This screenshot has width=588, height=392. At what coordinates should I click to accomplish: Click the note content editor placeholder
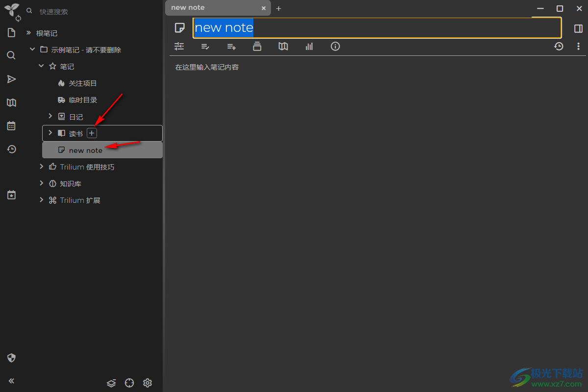(207, 67)
